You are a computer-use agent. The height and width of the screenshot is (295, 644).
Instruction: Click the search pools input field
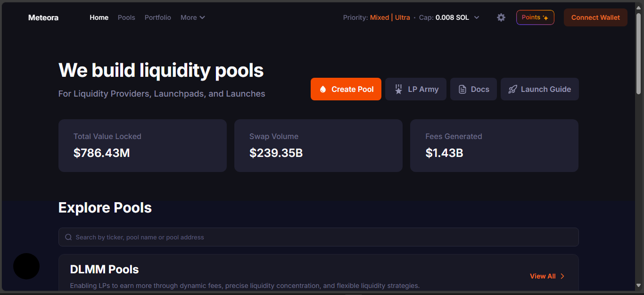[319, 237]
